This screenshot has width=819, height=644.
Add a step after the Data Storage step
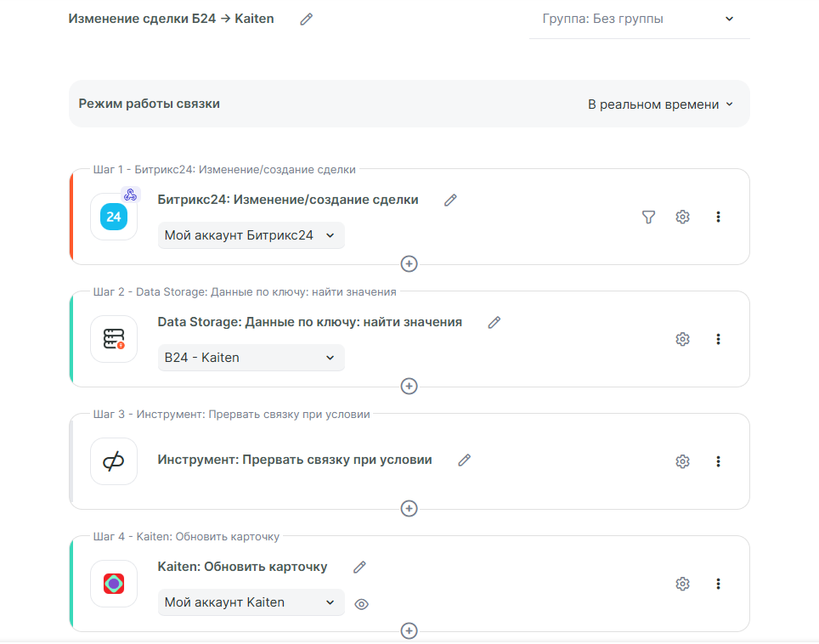409,386
